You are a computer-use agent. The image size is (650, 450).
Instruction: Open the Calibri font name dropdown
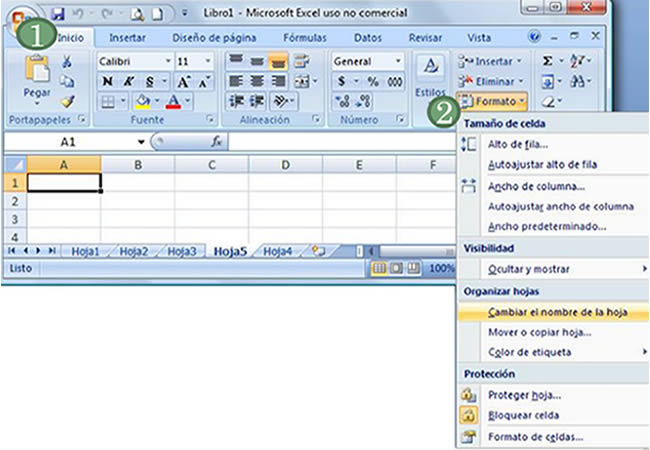(x=134, y=61)
